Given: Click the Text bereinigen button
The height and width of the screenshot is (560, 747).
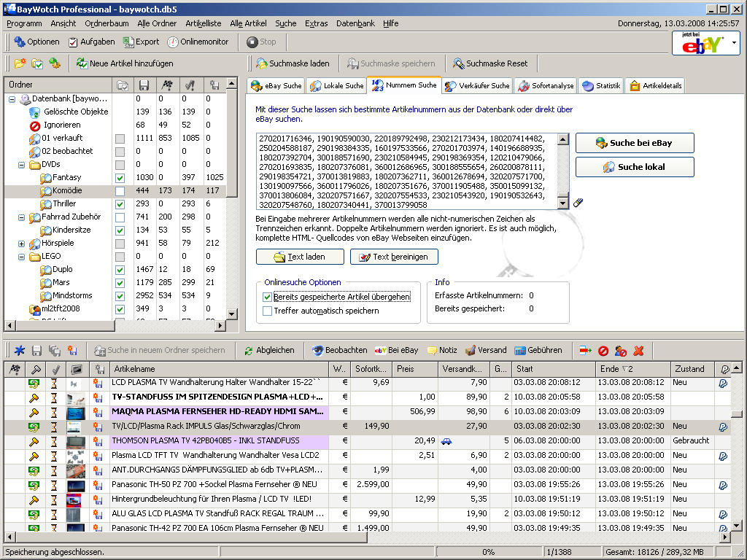Looking at the screenshot, I should [x=394, y=257].
